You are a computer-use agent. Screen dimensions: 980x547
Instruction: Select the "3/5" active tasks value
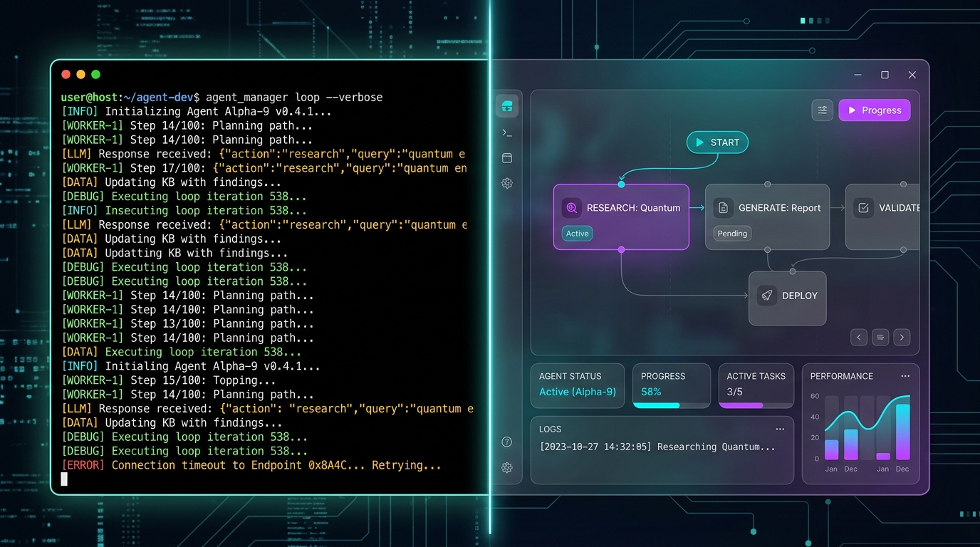[735, 392]
